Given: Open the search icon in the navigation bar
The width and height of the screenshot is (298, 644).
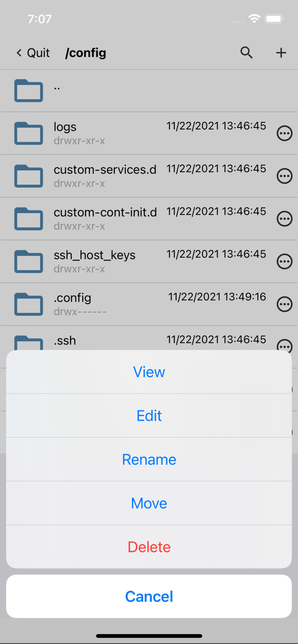Looking at the screenshot, I should point(246,52).
